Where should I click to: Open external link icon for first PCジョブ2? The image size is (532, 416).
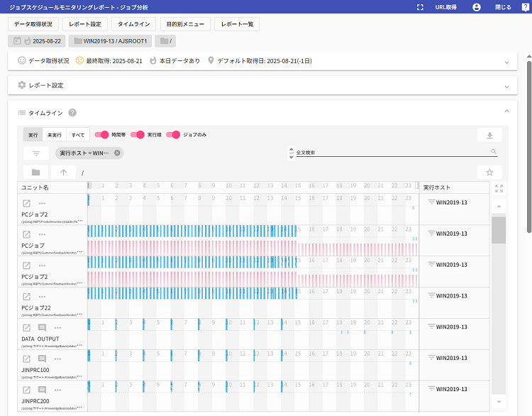[x=26, y=204]
